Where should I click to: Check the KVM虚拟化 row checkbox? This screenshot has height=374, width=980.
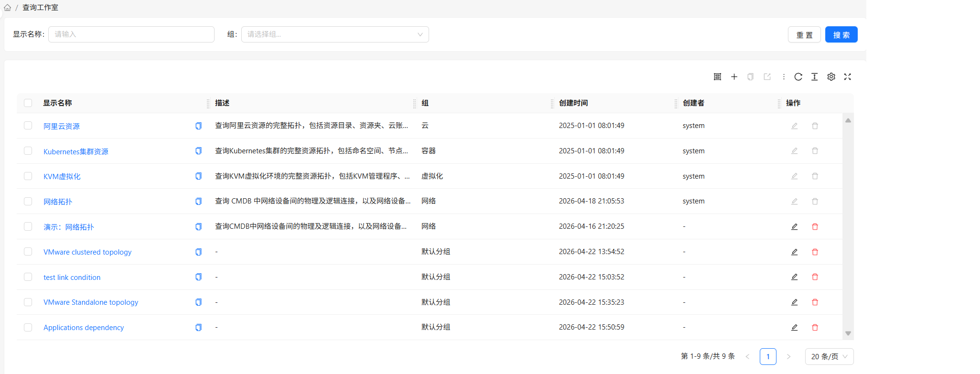coord(28,176)
